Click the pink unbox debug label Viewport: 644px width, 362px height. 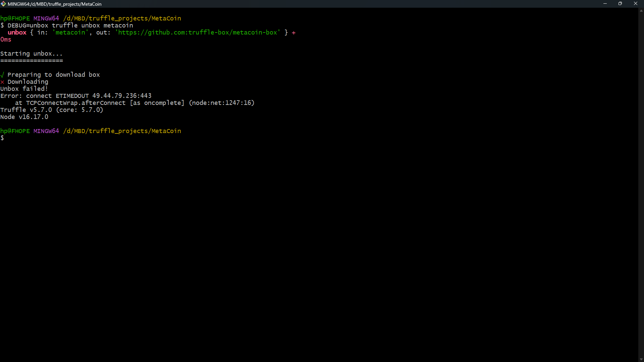(17, 32)
